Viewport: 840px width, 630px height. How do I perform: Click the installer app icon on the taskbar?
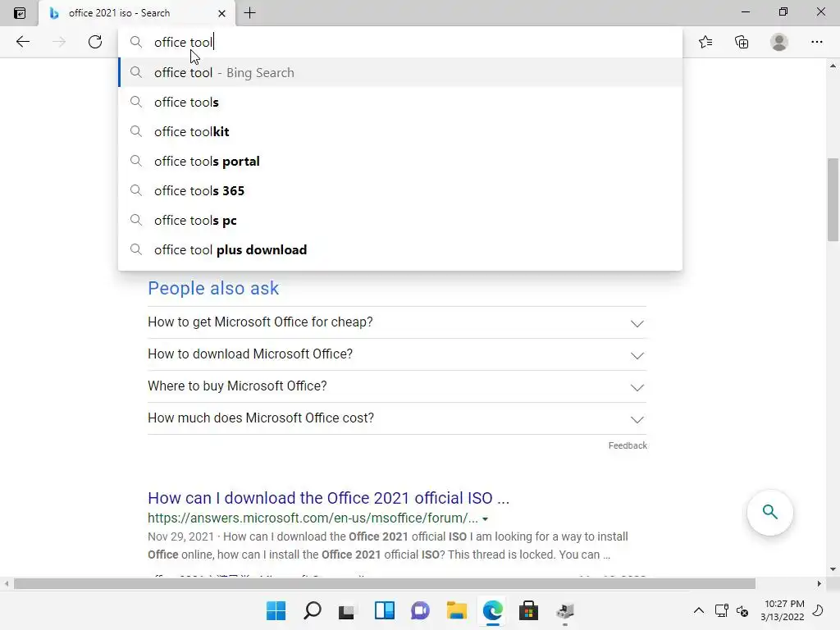click(565, 610)
